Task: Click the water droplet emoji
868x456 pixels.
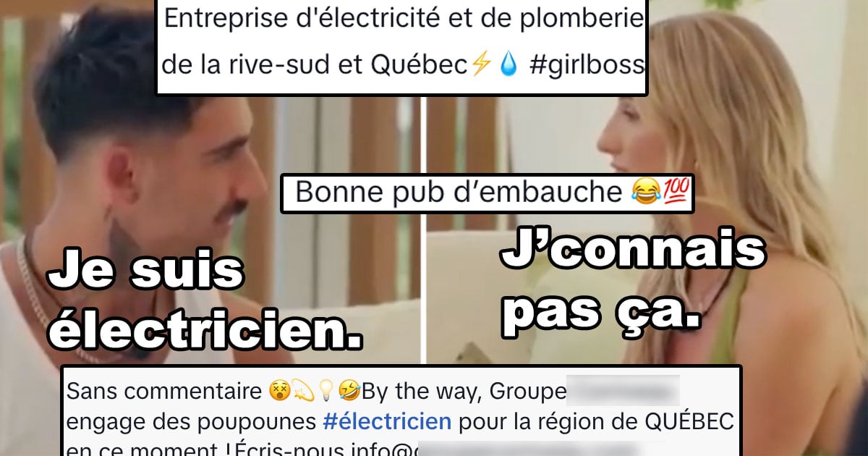Action: point(509,65)
